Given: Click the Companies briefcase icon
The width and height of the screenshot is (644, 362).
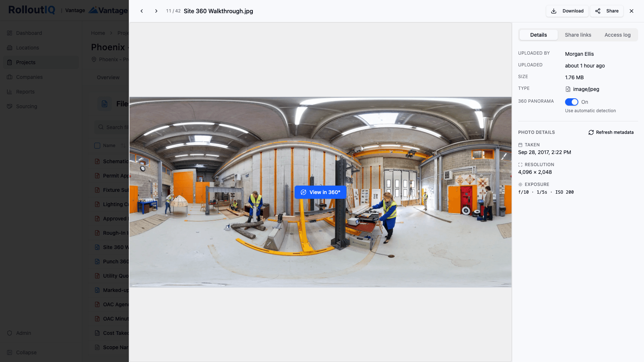Looking at the screenshot, I should pyautogui.click(x=10, y=77).
